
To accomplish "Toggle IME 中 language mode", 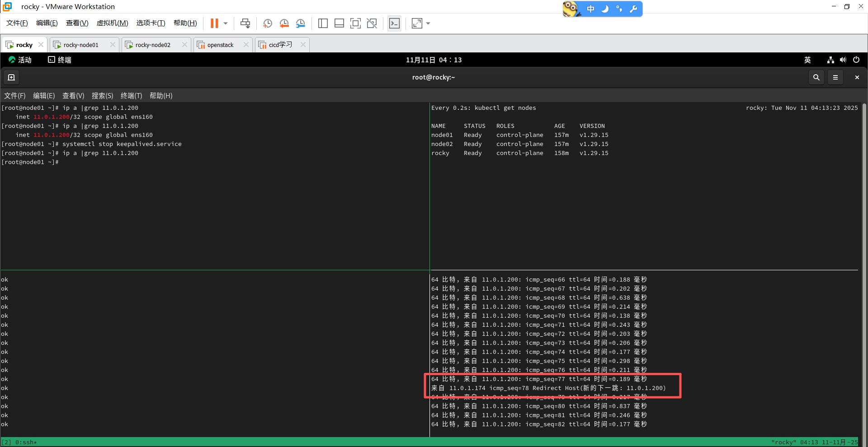I will [590, 9].
